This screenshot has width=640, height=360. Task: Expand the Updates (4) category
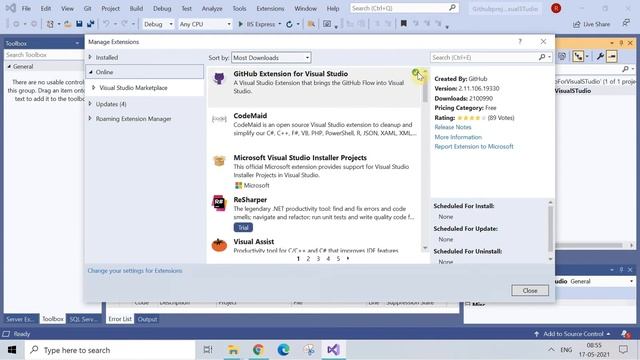pyautogui.click(x=90, y=104)
